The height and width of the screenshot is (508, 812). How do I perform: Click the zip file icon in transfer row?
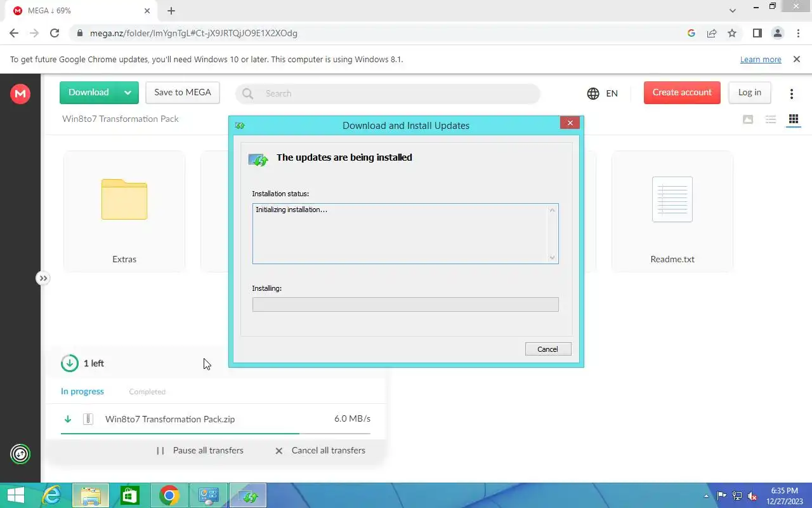click(88, 419)
